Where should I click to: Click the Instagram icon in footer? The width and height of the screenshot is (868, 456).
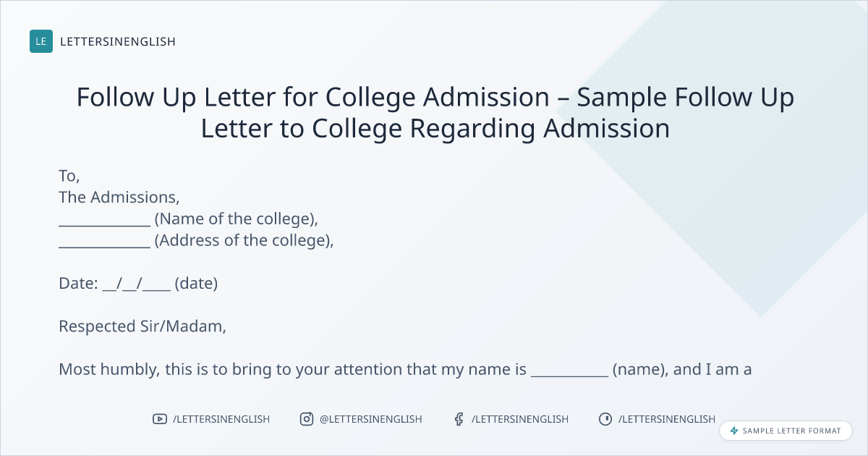click(x=307, y=419)
